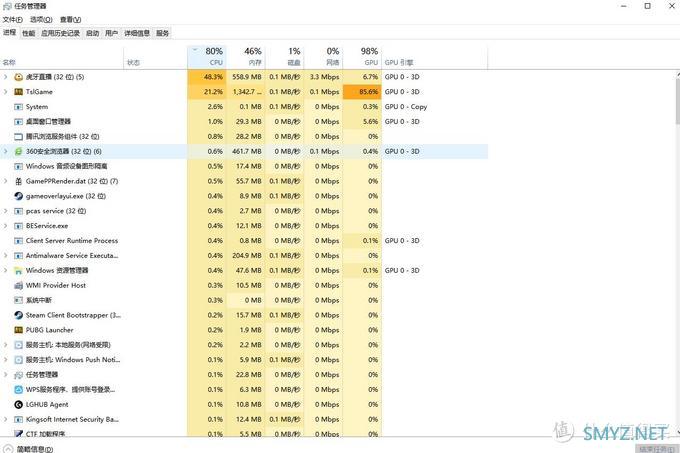The height and width of the screenshot is (453, 680).
Task: Open the 文件(F) menu
Action: [x=13, y=20]
